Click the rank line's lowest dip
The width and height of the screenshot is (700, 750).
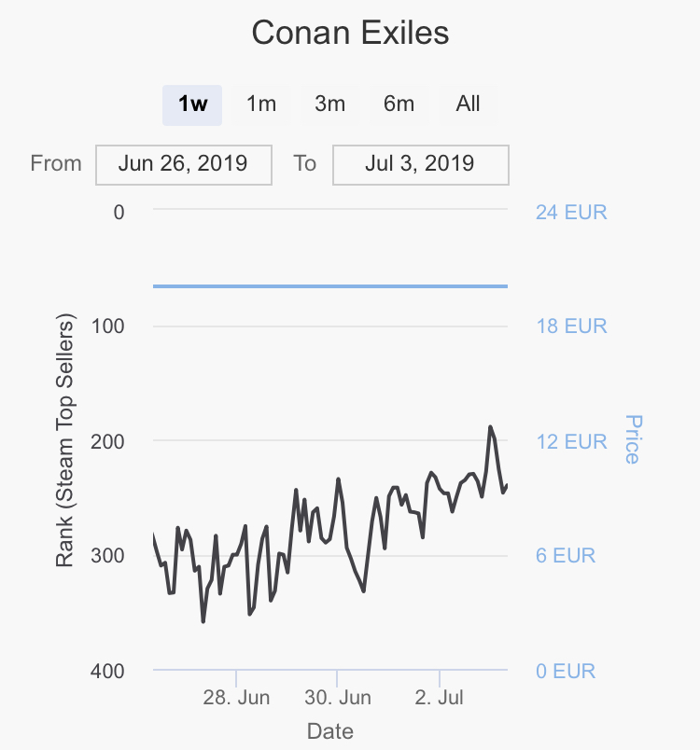point(203,620)
